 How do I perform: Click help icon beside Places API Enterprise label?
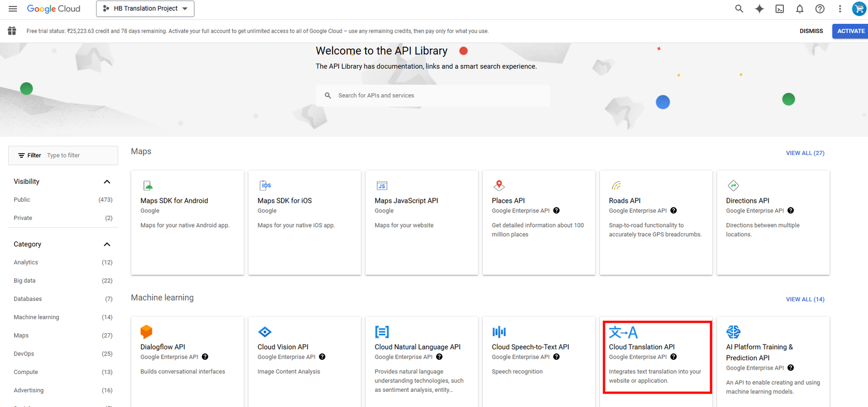tap(556, 211)
